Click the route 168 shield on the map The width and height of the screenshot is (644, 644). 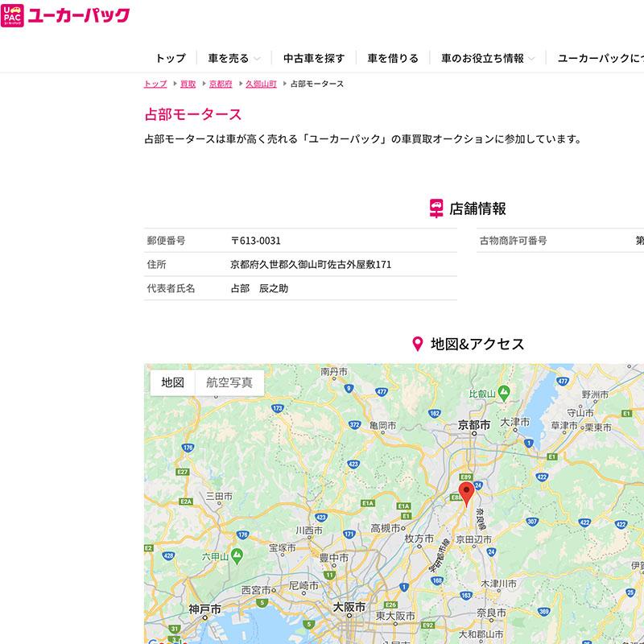(x=437, y=580)
